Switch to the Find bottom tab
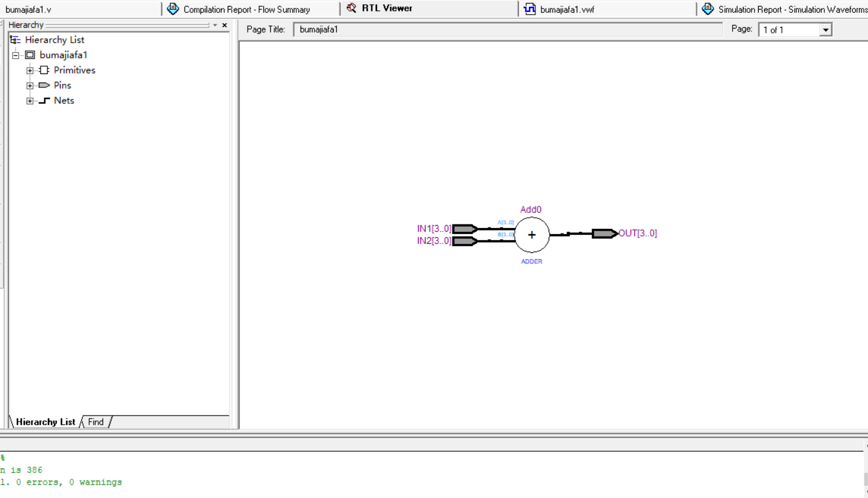The image size is (868, 498). [x=96, y=422]
